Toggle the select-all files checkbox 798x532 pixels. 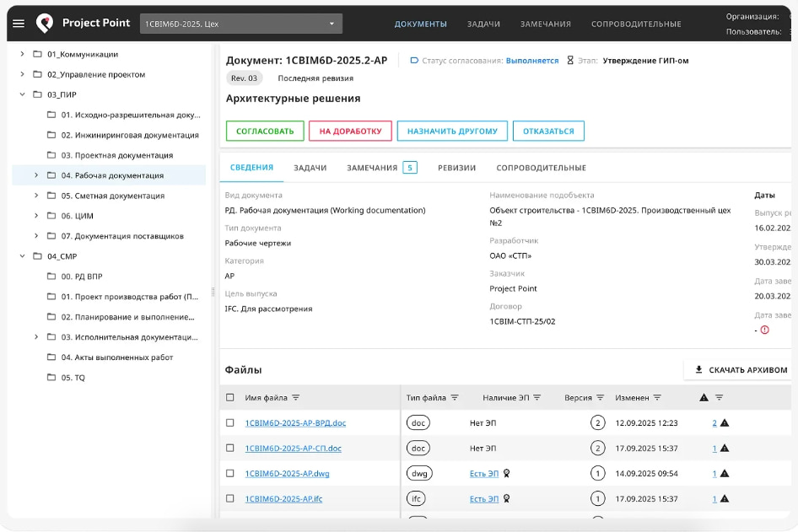coord(230,398)
